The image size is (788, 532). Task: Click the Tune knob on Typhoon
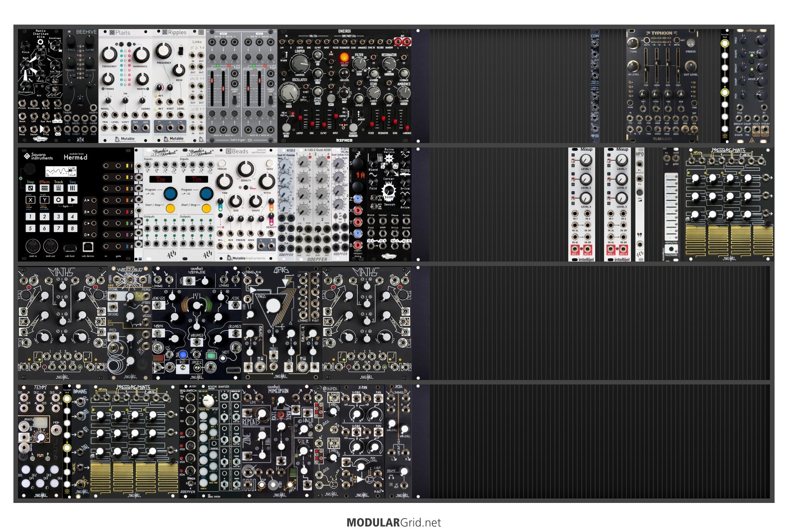(633, 43)
